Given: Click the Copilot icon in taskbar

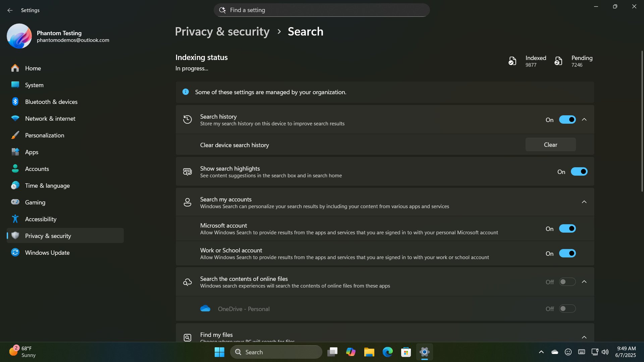Looking at the screenshot, I should (351, 352).
